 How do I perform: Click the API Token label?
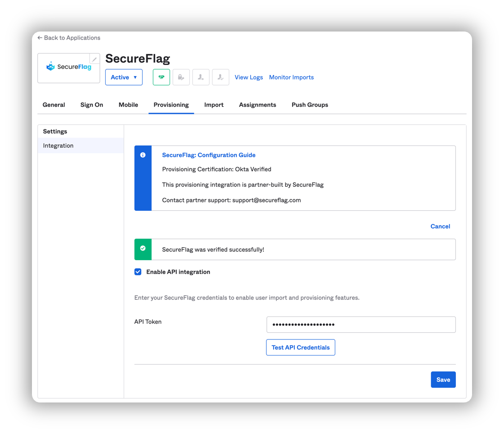pyautogui.click(x=148, y=322)
